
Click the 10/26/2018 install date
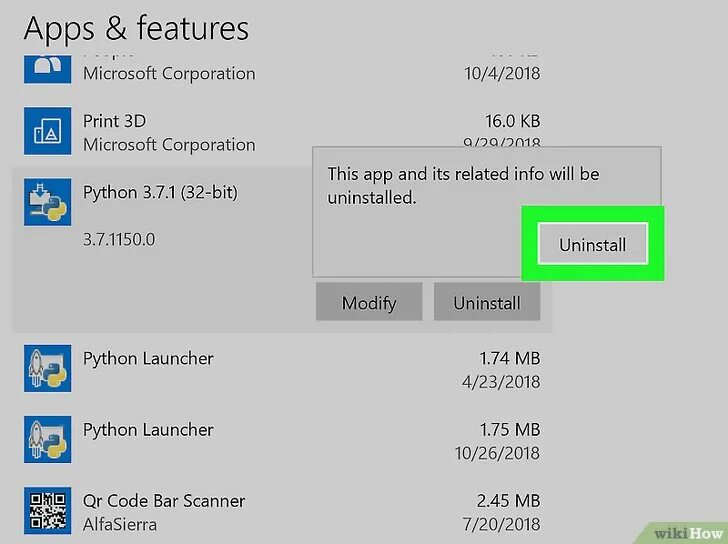coord(497,453)
